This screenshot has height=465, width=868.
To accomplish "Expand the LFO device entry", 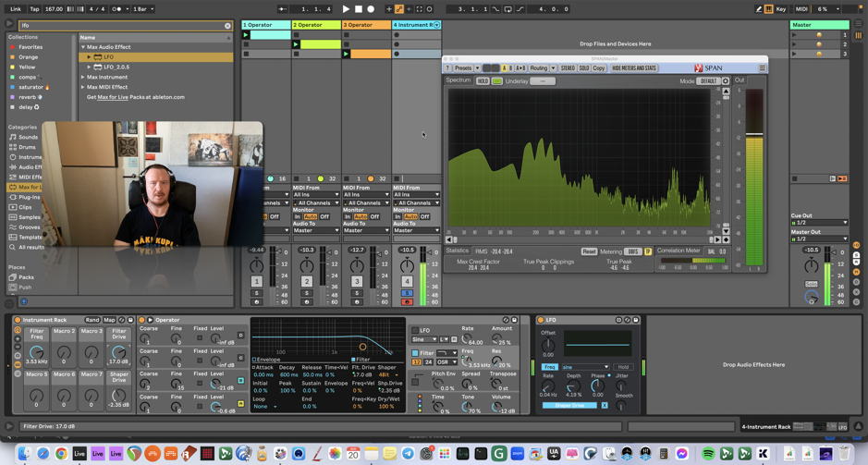I will [x=89, y=57].
